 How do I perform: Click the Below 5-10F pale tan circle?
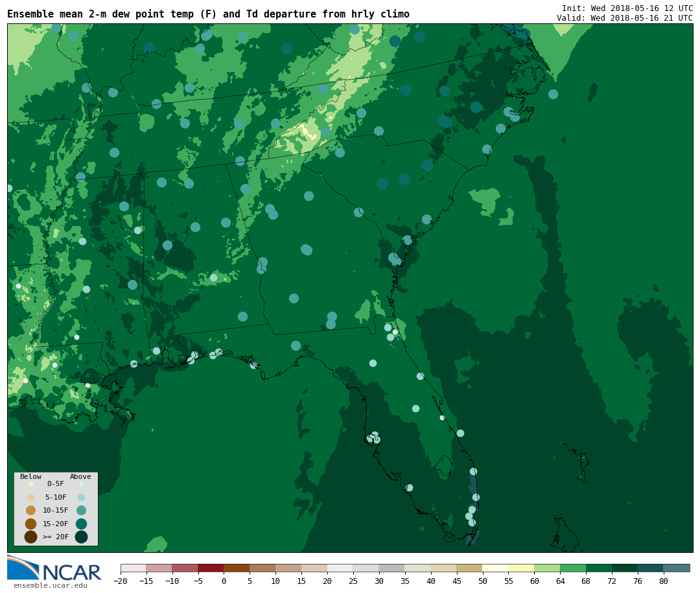point(31,497)
